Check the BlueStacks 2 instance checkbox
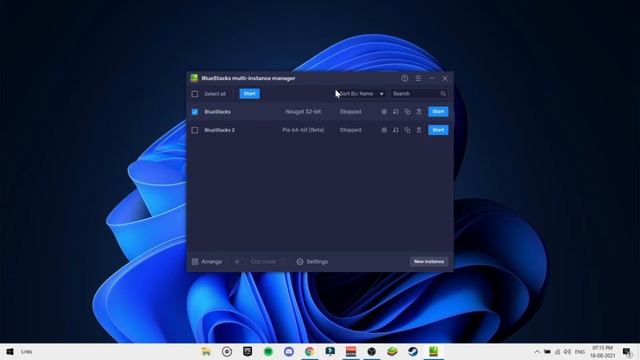The height and width of the screenshot is (360, 640). [195, 130]
